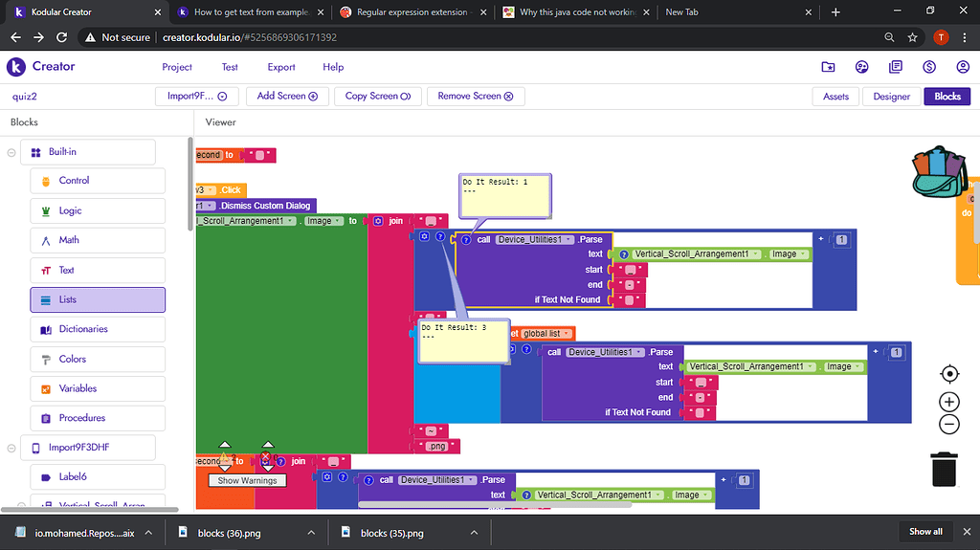Zoom out of the blocks workspace

pyautogui.click(x=948, y=425)
